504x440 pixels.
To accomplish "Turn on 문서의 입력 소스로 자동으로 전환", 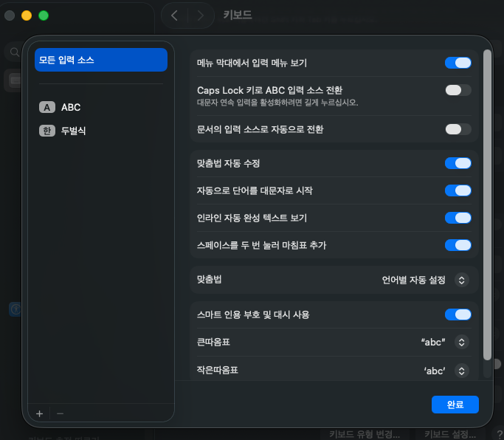I will (458, 129).
